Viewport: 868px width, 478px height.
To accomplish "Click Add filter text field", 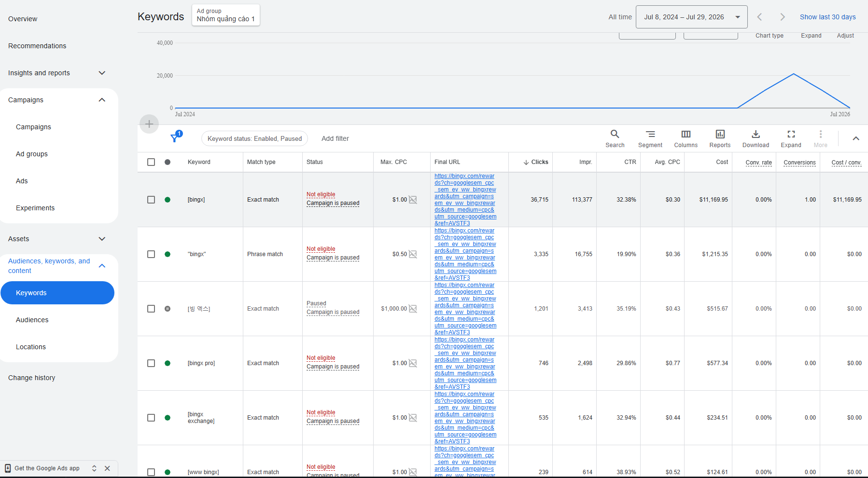I will pyautogui.click(x=335, y=138).
